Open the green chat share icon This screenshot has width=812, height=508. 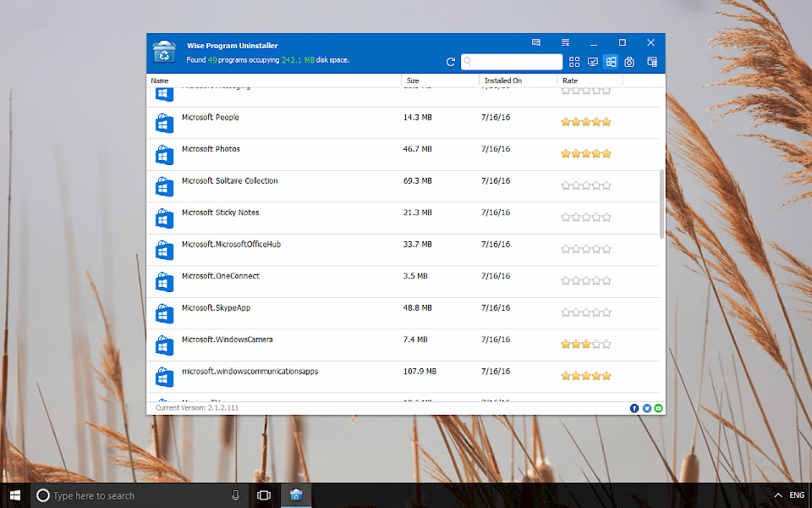point(658,408)
